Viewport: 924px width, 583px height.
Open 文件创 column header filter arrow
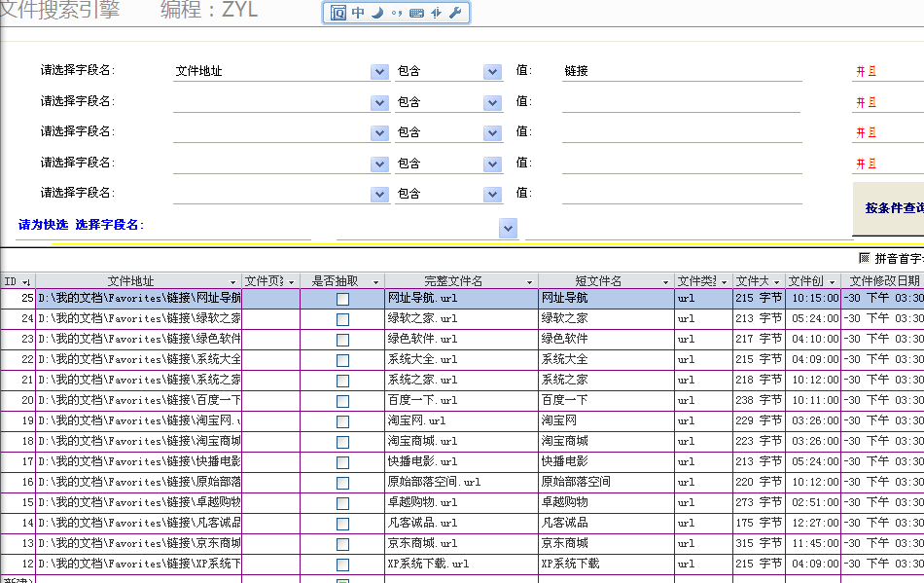coord(832,282)
